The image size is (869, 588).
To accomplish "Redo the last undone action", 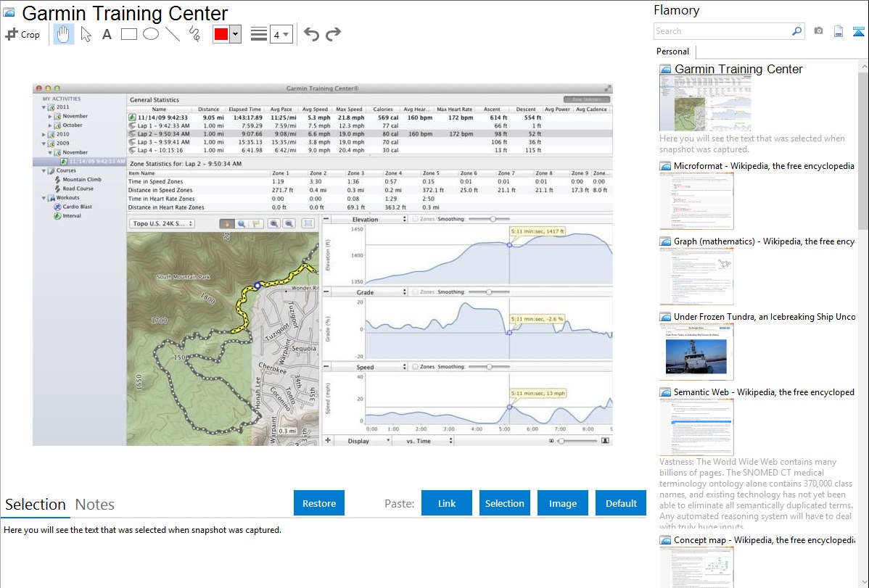I will point(333,34).
